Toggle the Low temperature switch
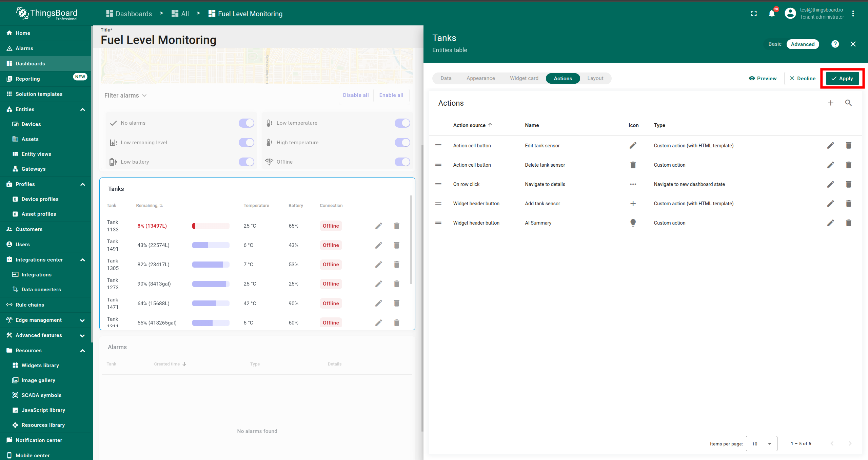Viewport: 868px width, 460px height. 402,123
